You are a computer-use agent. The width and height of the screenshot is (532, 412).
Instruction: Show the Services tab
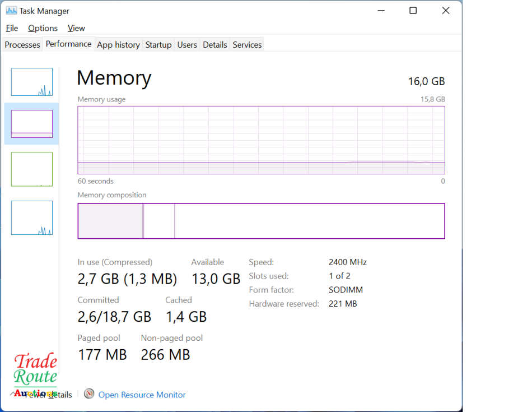247,45
